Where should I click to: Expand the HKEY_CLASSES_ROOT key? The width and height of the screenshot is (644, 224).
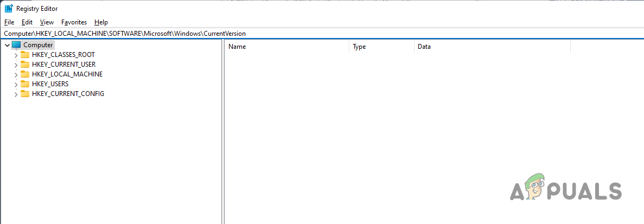click(16, 55)
